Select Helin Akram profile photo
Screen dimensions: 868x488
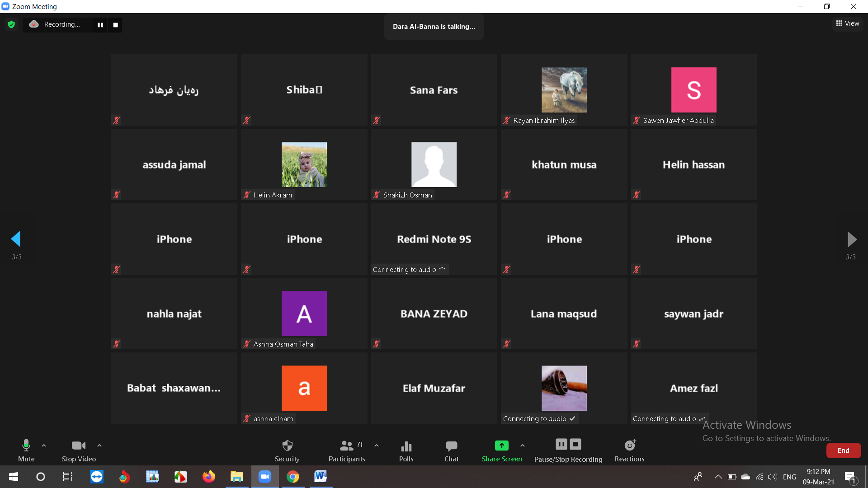[304, 164]
